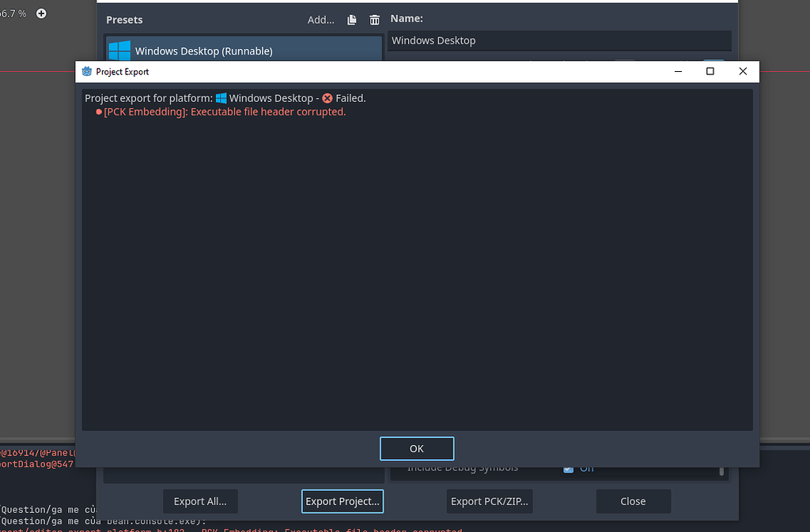The width and height of the screenshot is (810, 532).
Task: Close the Project Export dialog with X
Action: [x=743, y=71]
